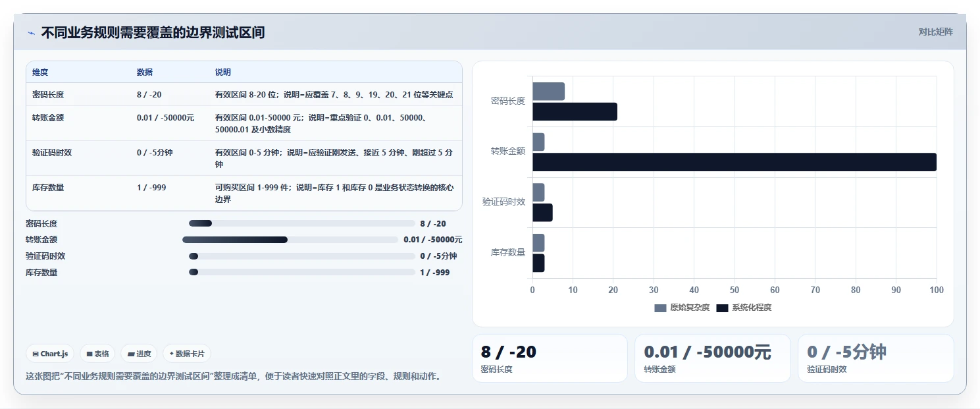980x409 pixels.
Task: Click the 说明 column header
Action: (x=223, y=72)
